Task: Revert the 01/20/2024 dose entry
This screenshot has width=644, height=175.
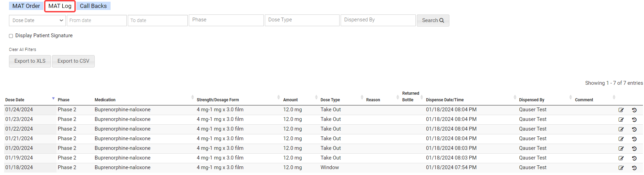Action: [x=634, y=149]
